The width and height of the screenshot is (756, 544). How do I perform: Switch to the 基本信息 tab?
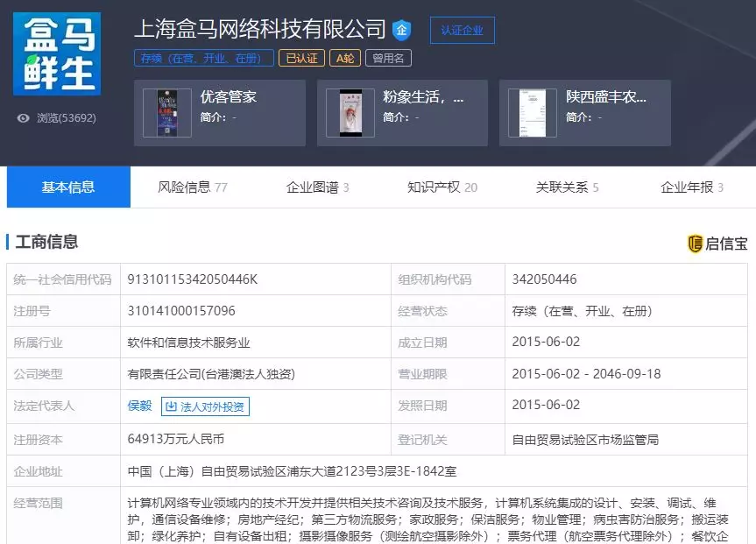click(x=68, y=187)
